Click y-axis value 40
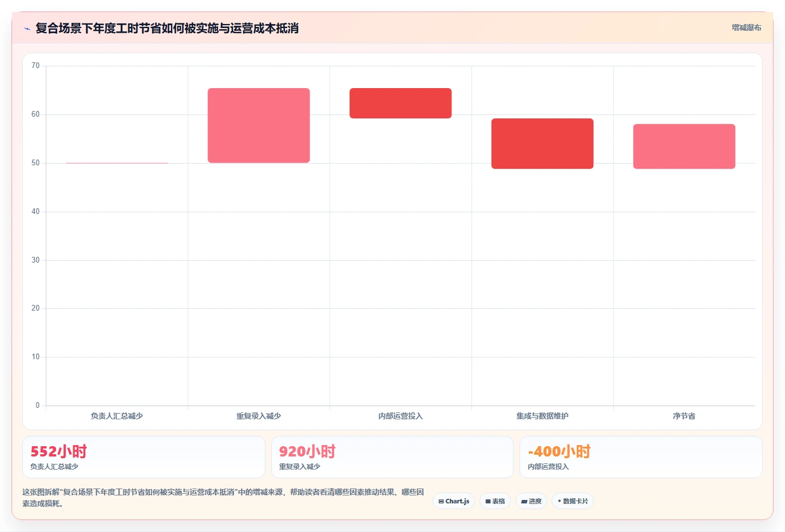This screenshot has width=785, height=532. click(35, 212)
